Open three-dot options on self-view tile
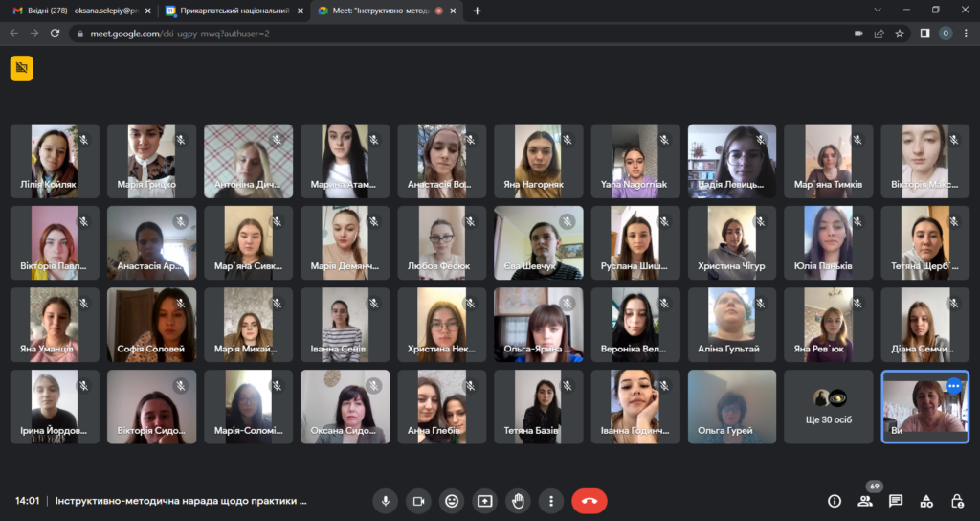980x521 pixels. pyautogui.click(x=953, y=386)
